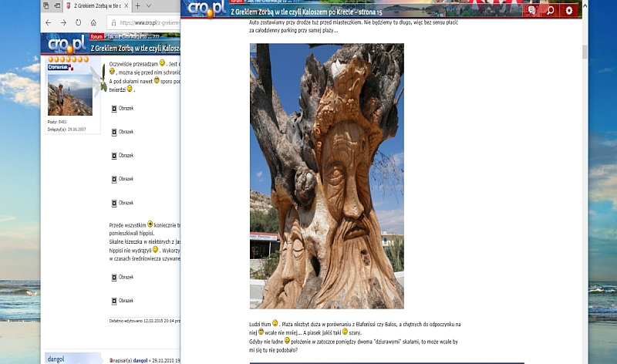Open the forum messages chat icon
This screenshot has height=364, width=617.
531,11
